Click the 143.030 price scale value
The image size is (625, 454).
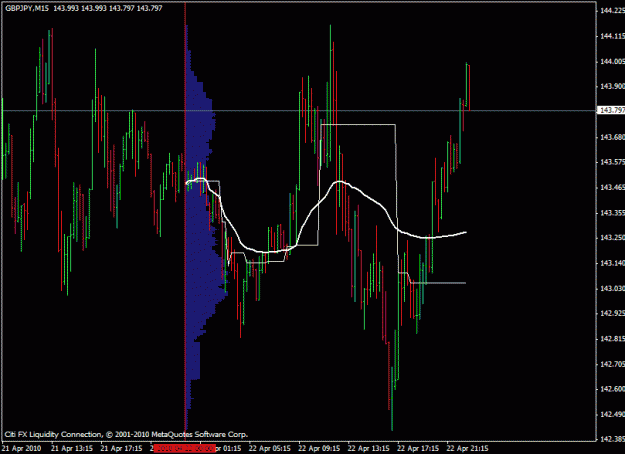[x=612, y=288]
